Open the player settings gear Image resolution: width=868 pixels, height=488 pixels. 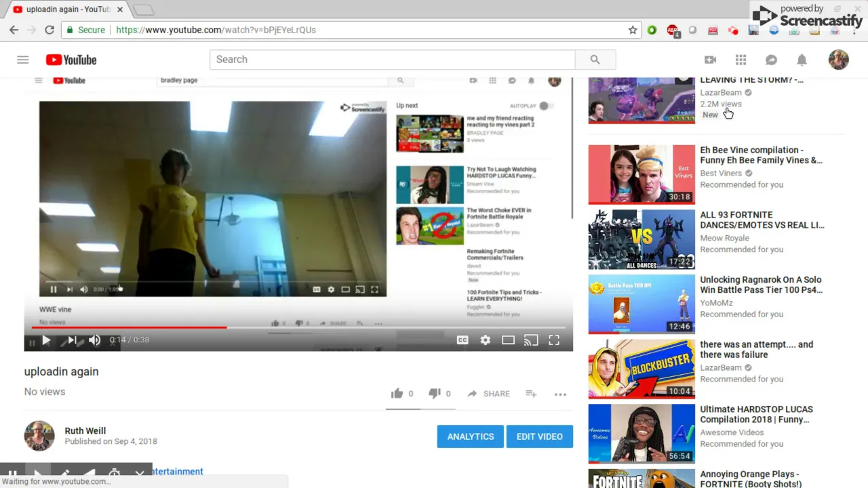(486, 340)
